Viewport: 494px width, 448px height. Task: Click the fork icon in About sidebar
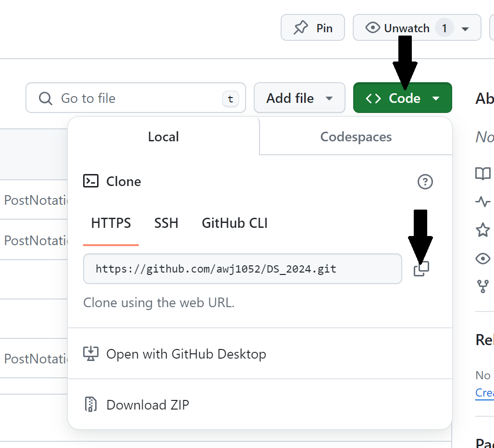(x=483, y=286)
